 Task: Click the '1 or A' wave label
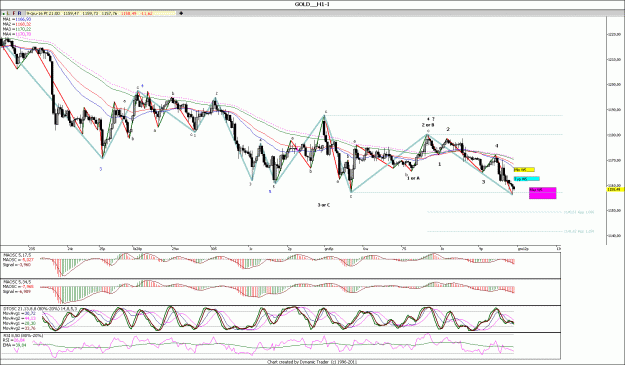pyautogui.click(x=413, y=178)
